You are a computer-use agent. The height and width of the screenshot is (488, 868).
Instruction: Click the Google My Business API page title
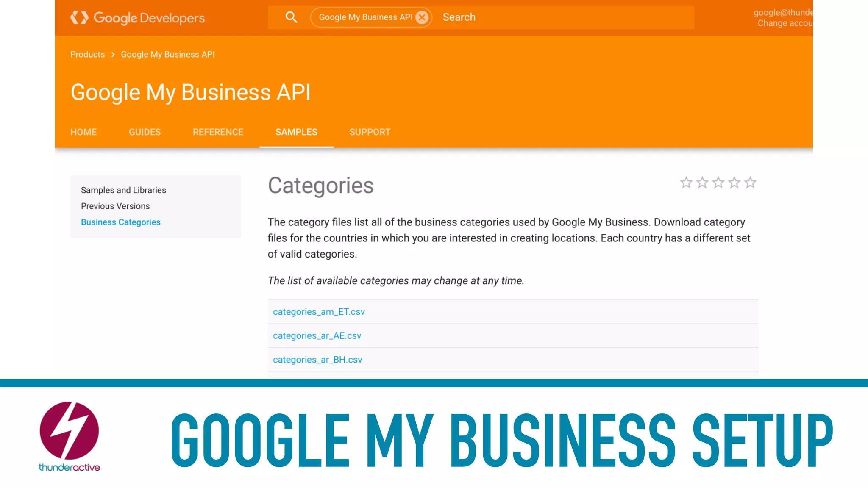point(191,93)
